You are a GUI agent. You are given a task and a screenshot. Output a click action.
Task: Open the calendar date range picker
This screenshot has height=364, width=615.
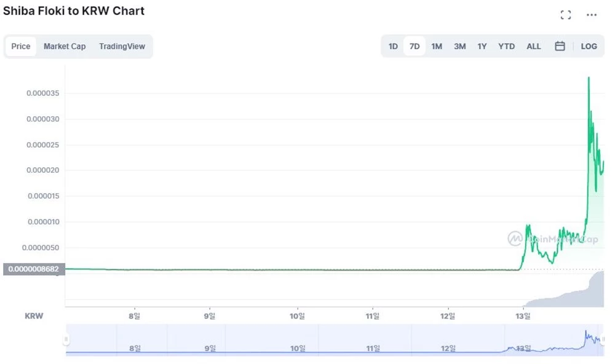[x=560, y=46]
